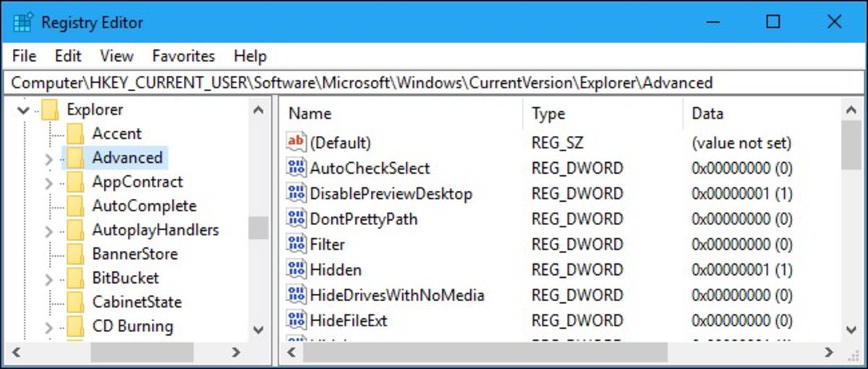Select the BannerStore key
Image resolution: width=868 pixels, height=369 pixels.
pyautogui.click(x=135, y=254)
